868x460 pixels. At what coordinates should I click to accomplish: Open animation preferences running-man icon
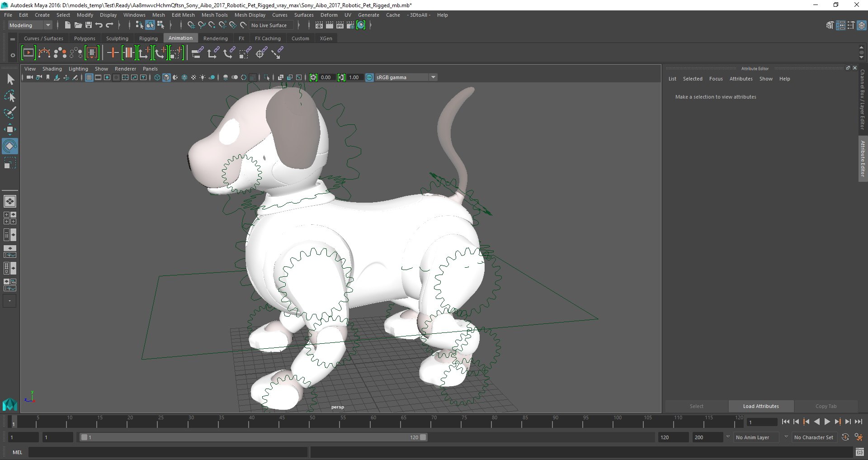coord(858,437)
